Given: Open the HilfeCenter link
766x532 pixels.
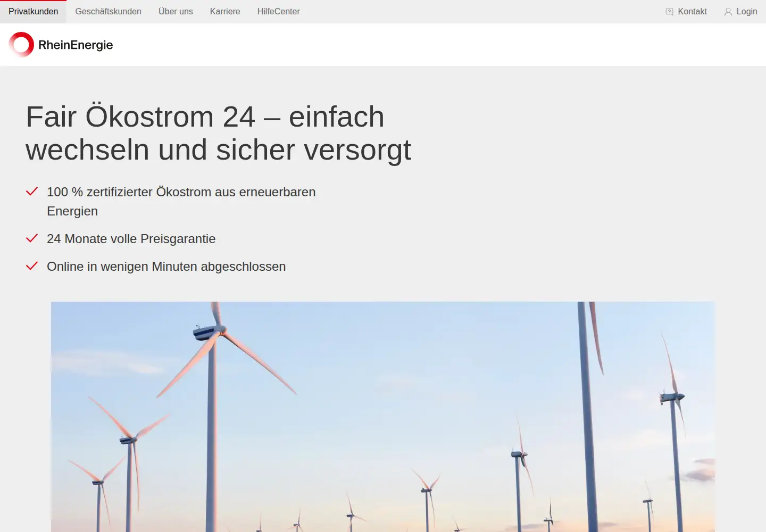Looking at the screenshot, I should point(279,12).
